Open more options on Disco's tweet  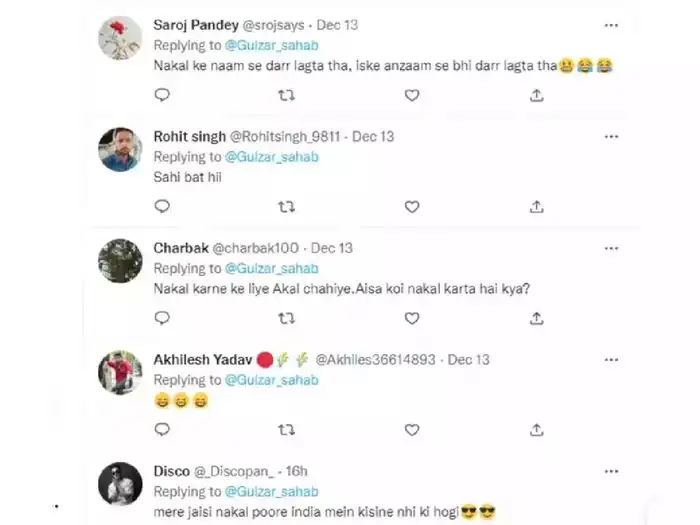611,471
